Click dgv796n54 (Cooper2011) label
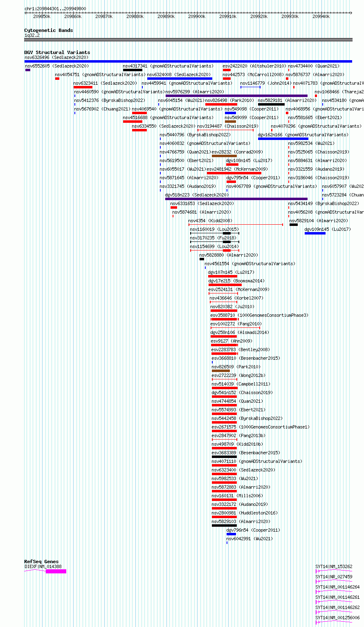The width and height of the screenshot is (364, 627). click(x=254, y=530)
